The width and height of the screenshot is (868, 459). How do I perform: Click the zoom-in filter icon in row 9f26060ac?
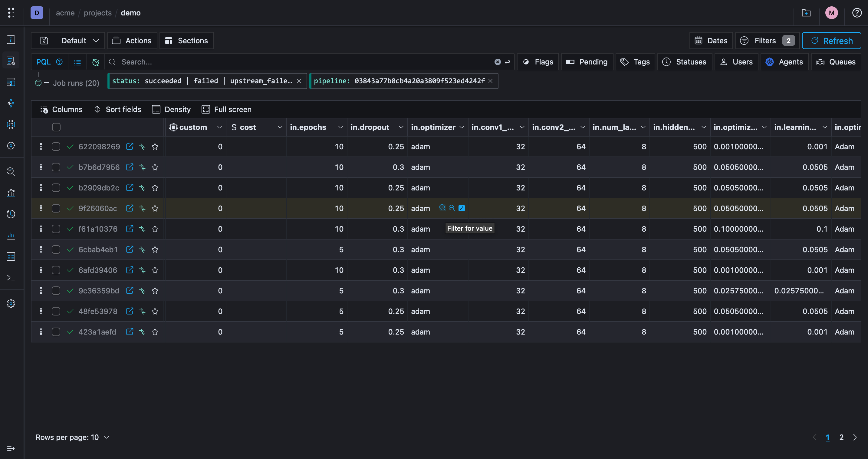click(x=442, y=208)
